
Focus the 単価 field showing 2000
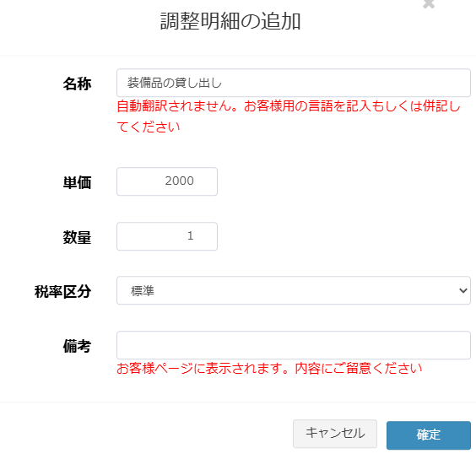coord(167,181)
